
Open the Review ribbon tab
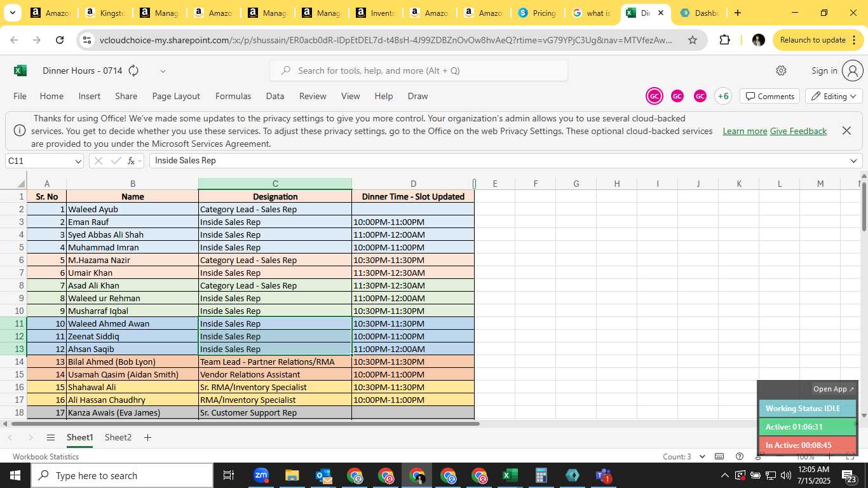click(313, 96)
